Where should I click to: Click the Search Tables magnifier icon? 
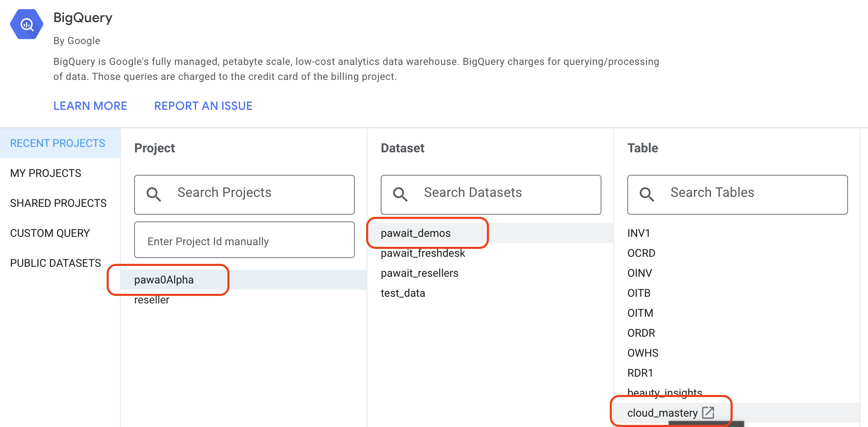646,194
